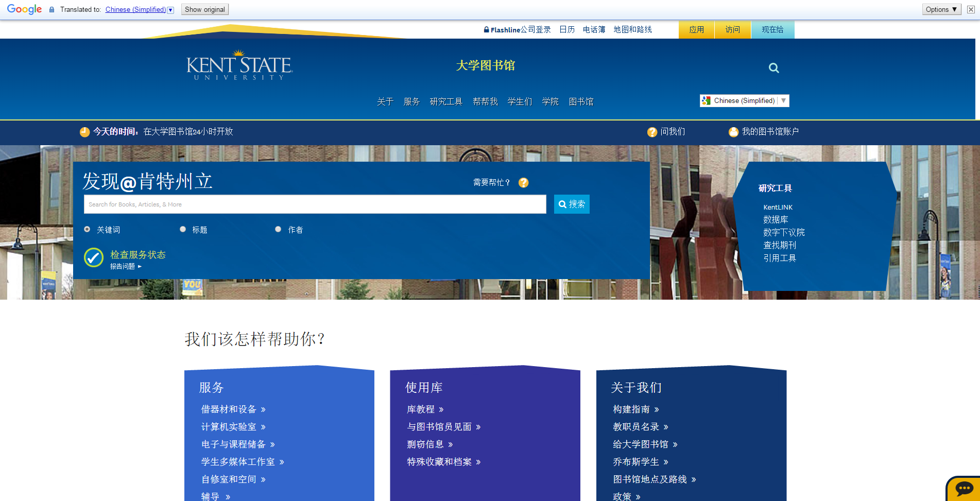Viewport: 980px width, 501px height.
Task: Click the account icon beside 我的图书馆账户
Action: click(x=733, y=132)
